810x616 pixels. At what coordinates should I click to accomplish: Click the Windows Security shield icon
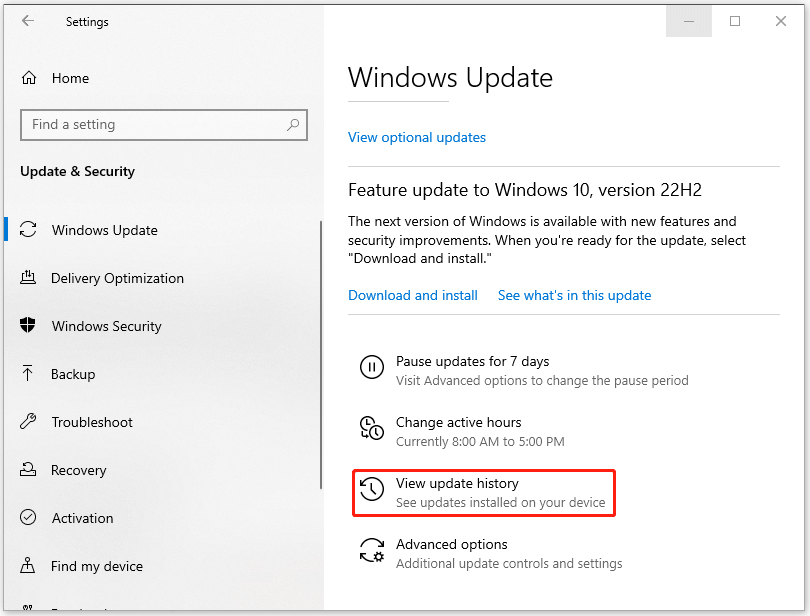tap(27, 326)
